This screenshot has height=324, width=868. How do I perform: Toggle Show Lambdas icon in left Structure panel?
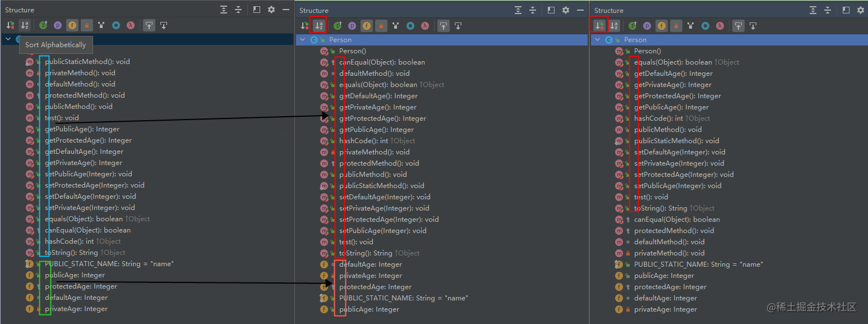(x=130, y=25)
